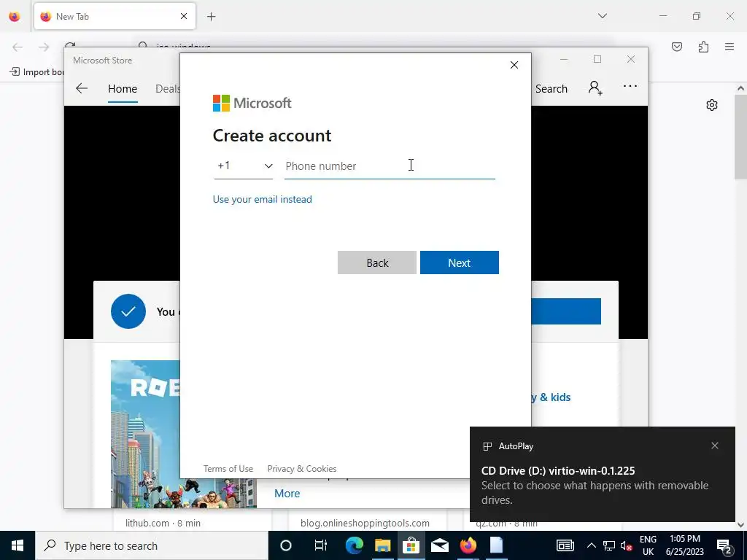Open File Explorer from taskbar
The width and height of the screenshot is (747, 560).
382,545
